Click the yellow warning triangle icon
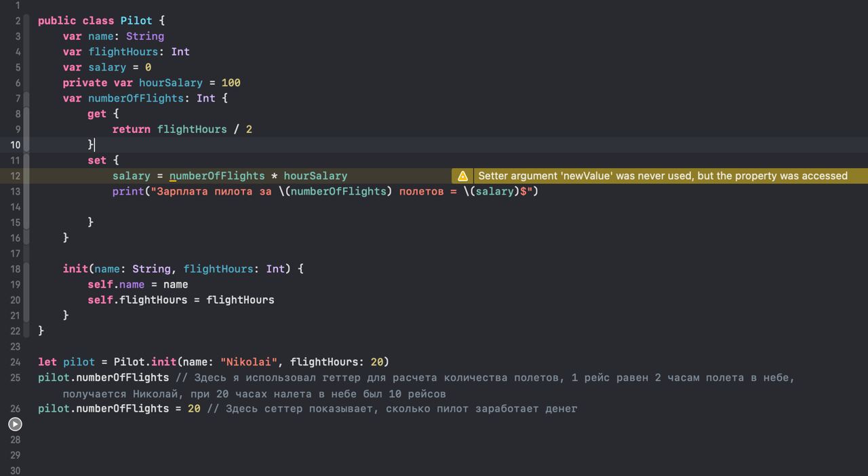868x476 pixels. click(462, 176)
